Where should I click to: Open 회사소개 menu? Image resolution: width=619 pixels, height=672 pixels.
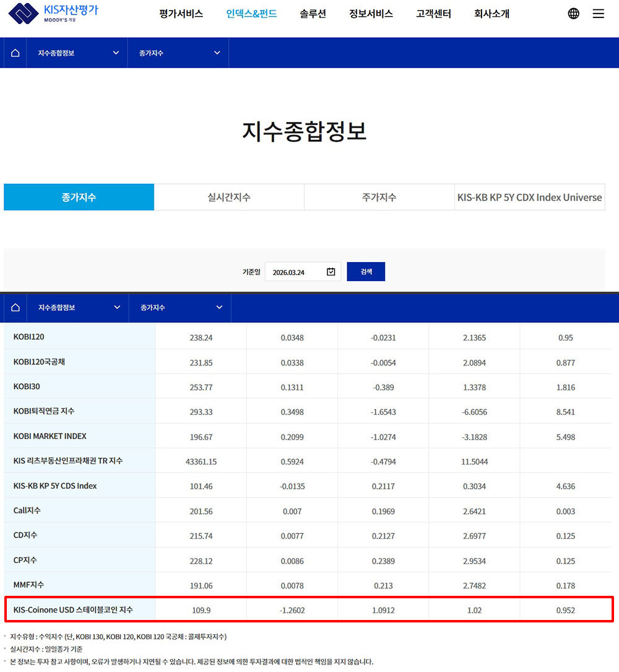coord(491,14)
